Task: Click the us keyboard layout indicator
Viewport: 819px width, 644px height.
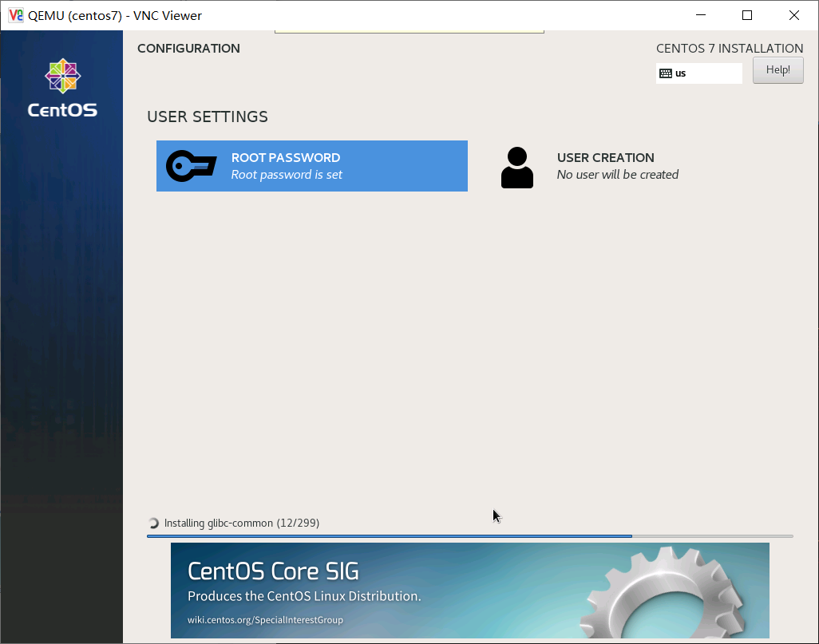Action: 699,73
